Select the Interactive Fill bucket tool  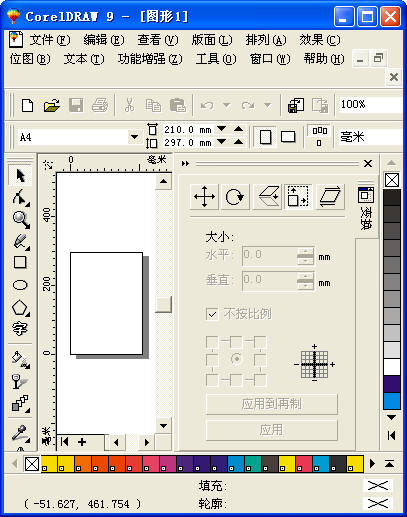tap(21, 360)
